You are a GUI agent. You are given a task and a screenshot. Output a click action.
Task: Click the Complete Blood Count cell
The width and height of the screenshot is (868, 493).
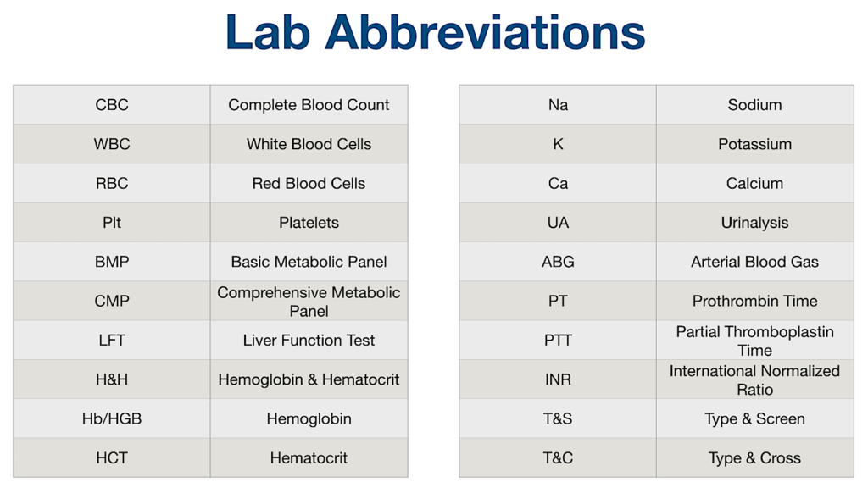pyautogui.click(x=309, y=104)
